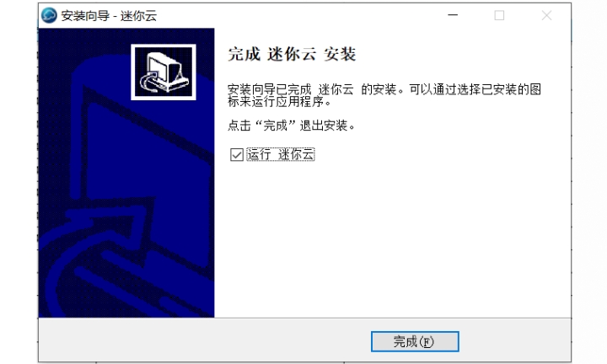607x364 pixels.
Task: Click the 安装向导 - 迷你云 title text
Action: (x=109, y=16)
